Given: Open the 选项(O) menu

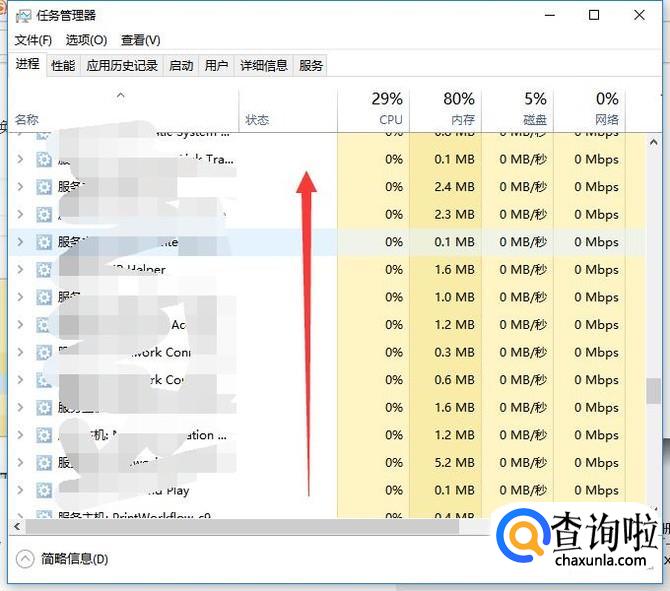Looking at the screenshot, I should 86,40.
